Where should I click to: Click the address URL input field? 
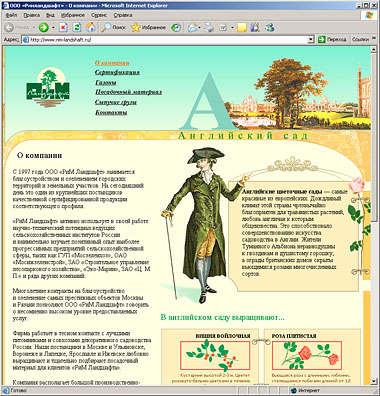click(168, 40)
